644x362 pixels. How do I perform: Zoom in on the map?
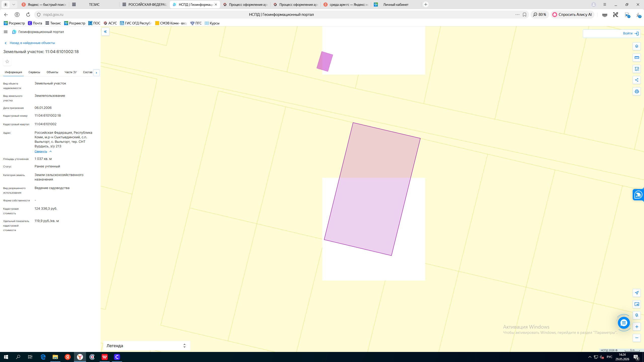coord(637,327)
